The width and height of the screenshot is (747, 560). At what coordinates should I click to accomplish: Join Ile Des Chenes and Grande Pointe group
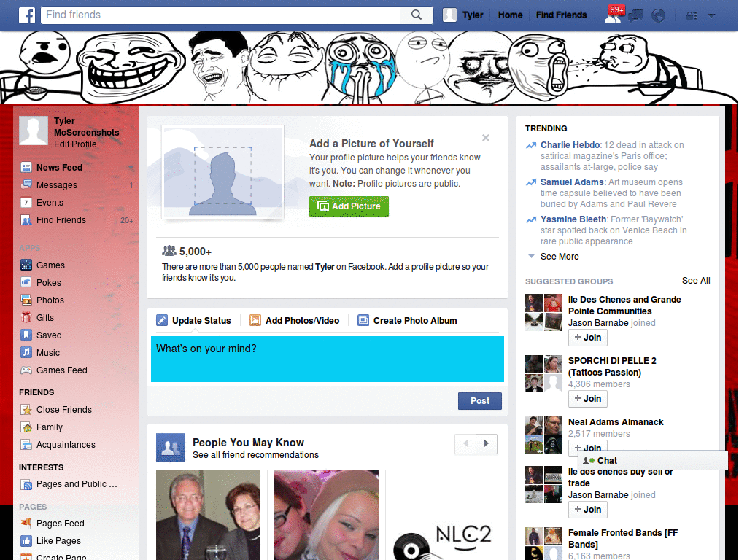click(x=588, y=338)
